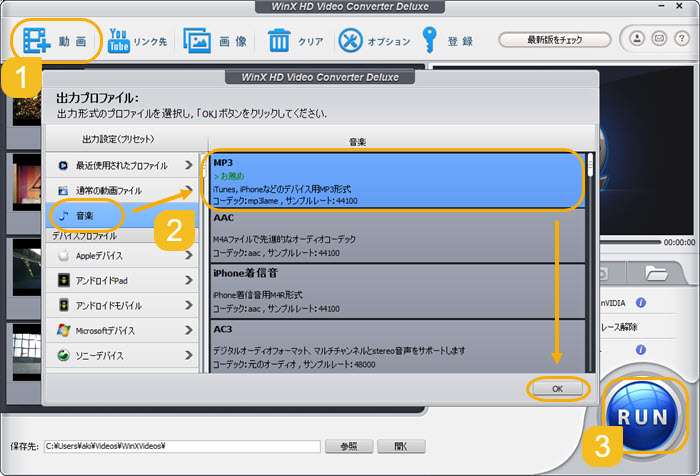Add a video with the 動画 button
700x476 pixels.
click(x=54, y=41)
